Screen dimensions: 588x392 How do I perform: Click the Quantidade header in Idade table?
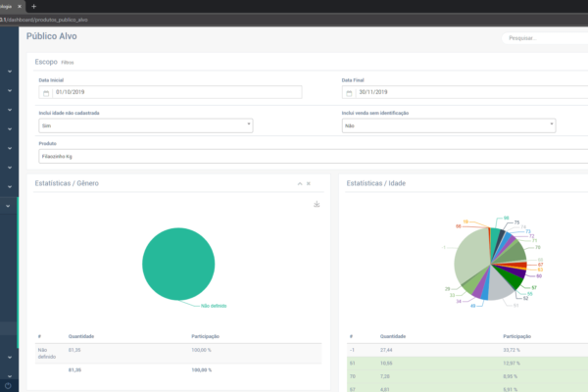pos(393,336)
